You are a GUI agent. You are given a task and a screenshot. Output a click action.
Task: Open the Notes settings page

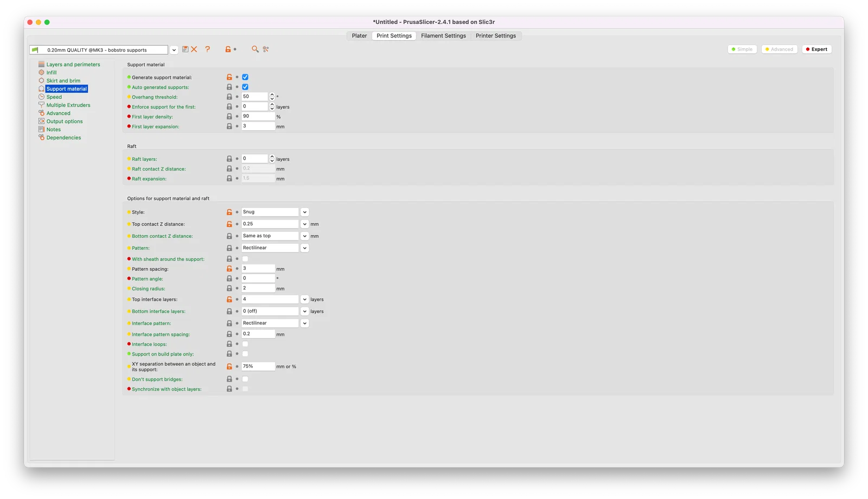pyautogui.click(x=54, y=130)
